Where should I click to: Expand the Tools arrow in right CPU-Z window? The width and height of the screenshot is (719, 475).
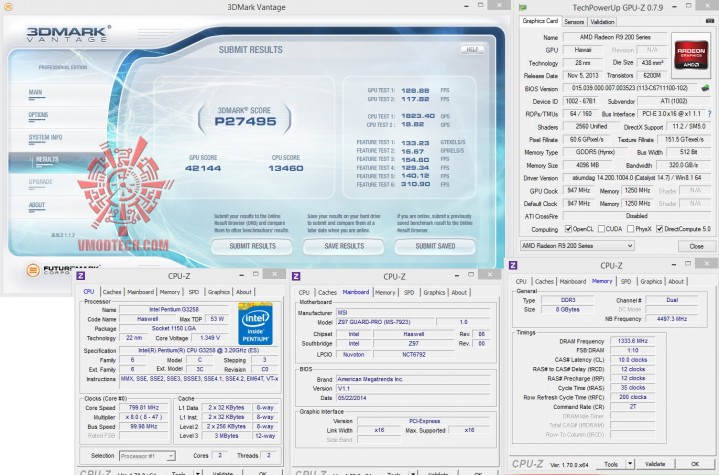630,464
